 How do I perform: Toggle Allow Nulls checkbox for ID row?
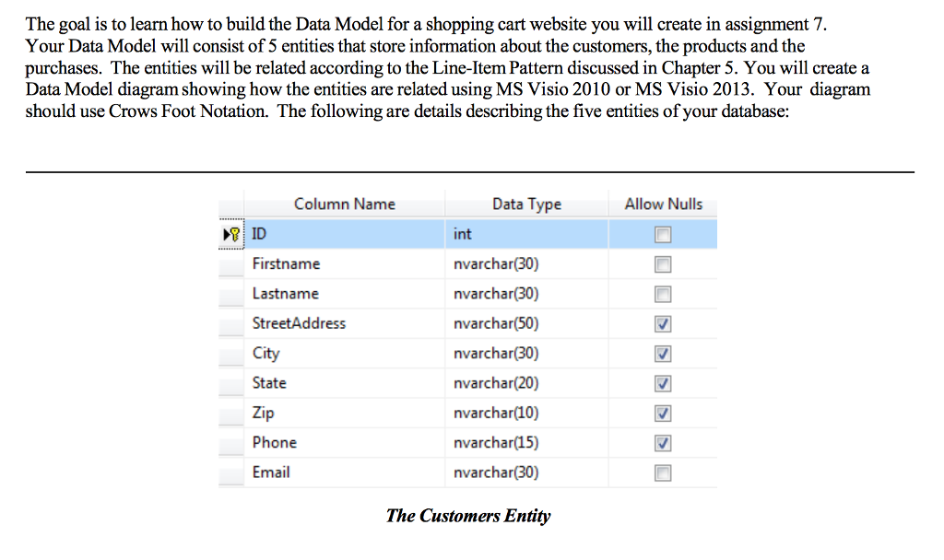click(x=663, y=235)
